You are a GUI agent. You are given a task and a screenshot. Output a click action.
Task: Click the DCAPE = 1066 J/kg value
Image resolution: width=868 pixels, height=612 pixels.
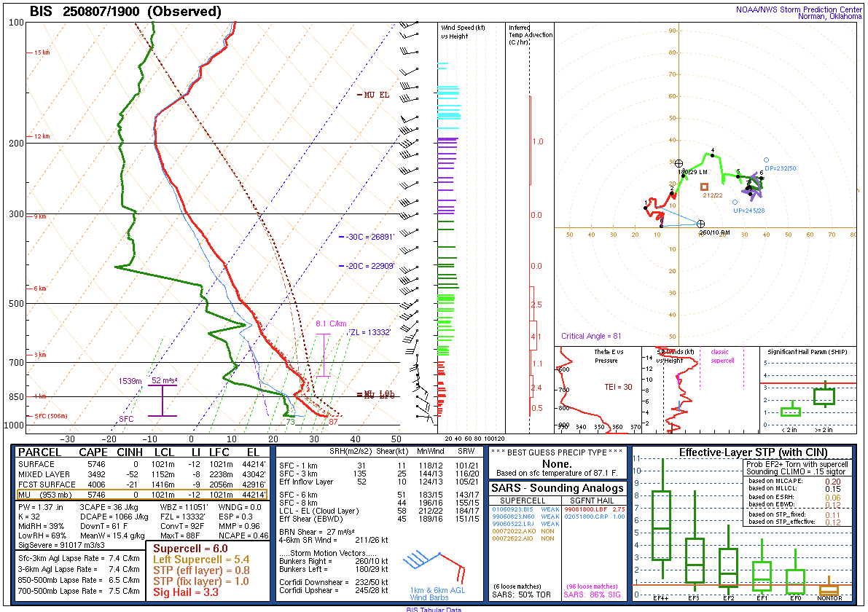(114, 517)
